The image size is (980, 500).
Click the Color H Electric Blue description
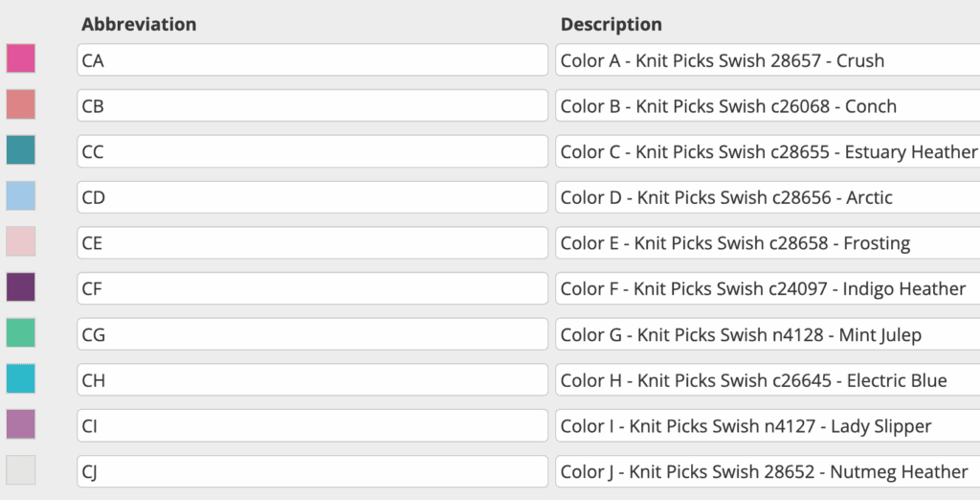[x=768, y=380]
